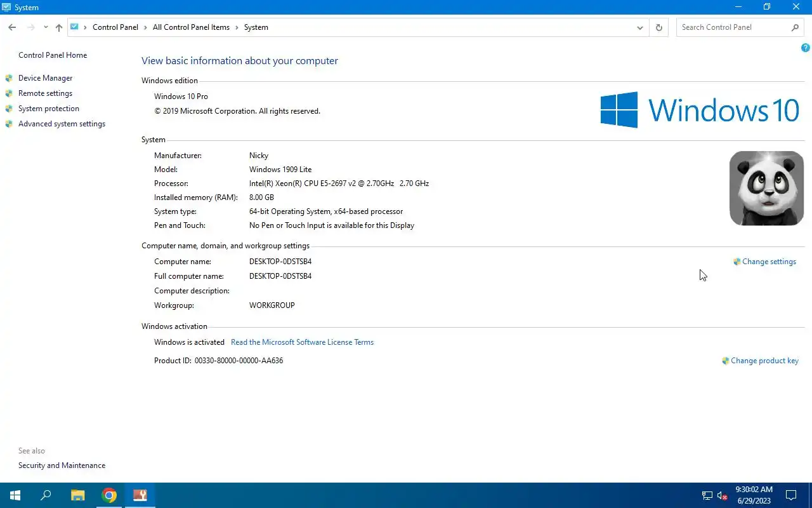This screenshot has width=812, height=508.
Task: Refresh the System page
Action: pos(658,27)
